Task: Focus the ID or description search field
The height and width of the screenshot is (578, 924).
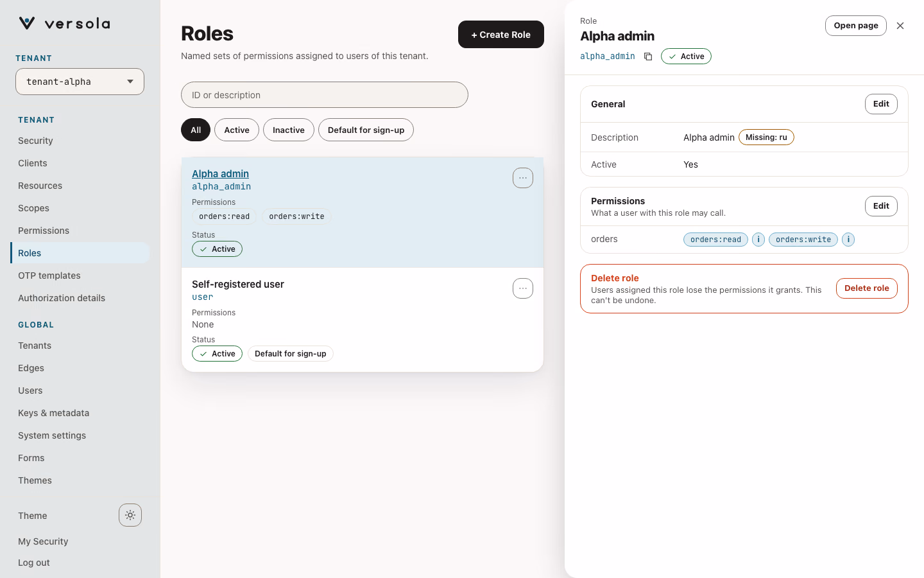Action: 325,95
